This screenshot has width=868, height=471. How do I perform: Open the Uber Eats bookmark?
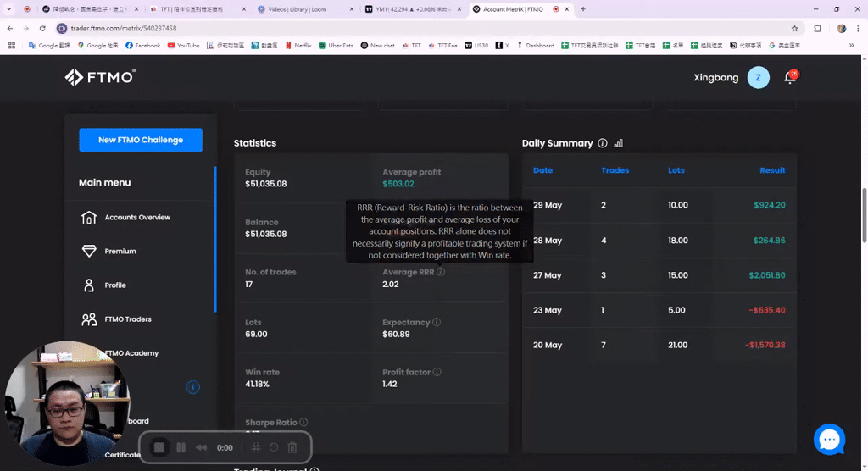[336, 46]
